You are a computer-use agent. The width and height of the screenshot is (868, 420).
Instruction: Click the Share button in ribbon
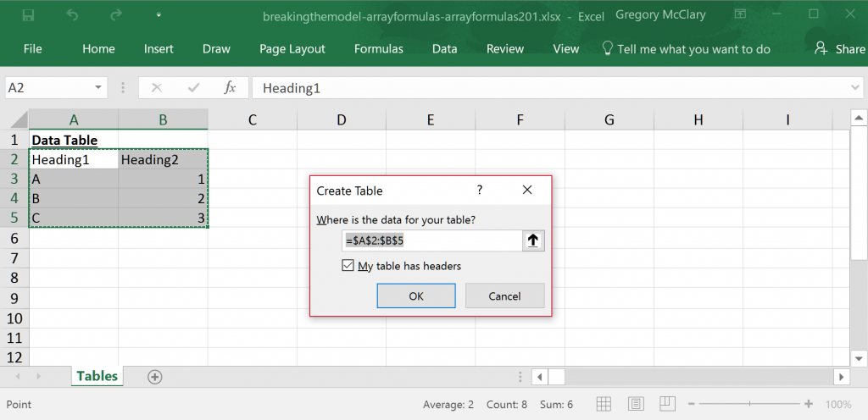839,49
